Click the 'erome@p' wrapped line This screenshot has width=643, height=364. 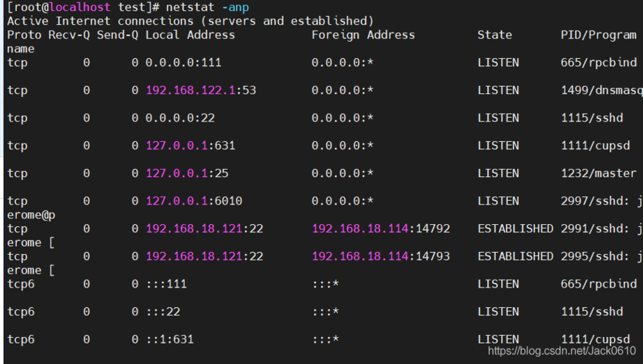point(31,215)
